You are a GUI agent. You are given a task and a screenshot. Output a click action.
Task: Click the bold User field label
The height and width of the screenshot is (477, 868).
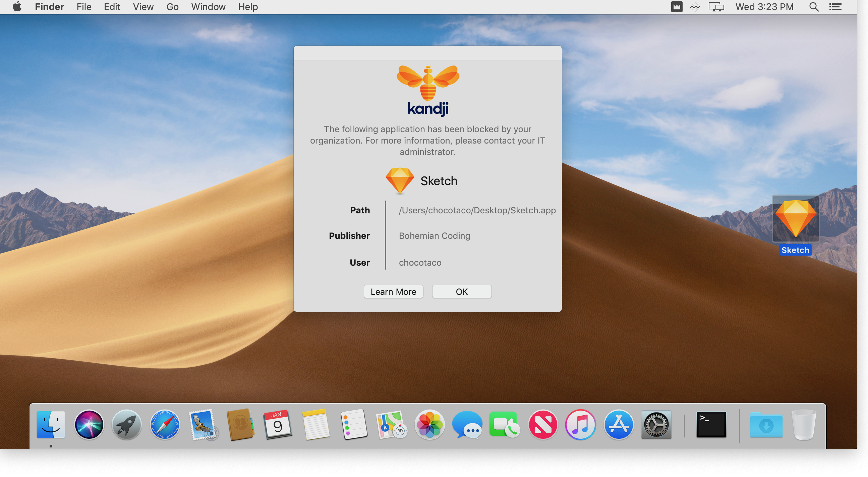click(x=359, y=263)
